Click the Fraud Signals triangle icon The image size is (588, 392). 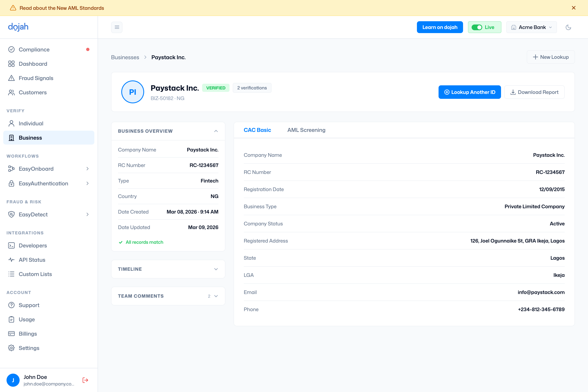(x=11, y=78)
